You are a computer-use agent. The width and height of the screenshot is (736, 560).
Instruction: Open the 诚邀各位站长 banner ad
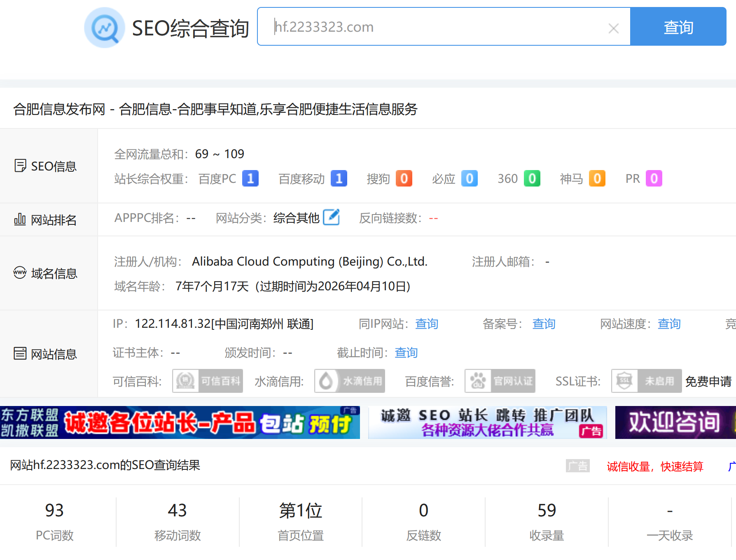(x=180, y=422)
